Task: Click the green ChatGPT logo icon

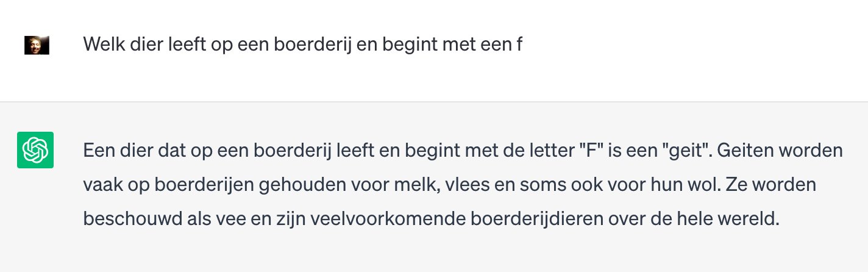Action: click(x=35, y=150)
